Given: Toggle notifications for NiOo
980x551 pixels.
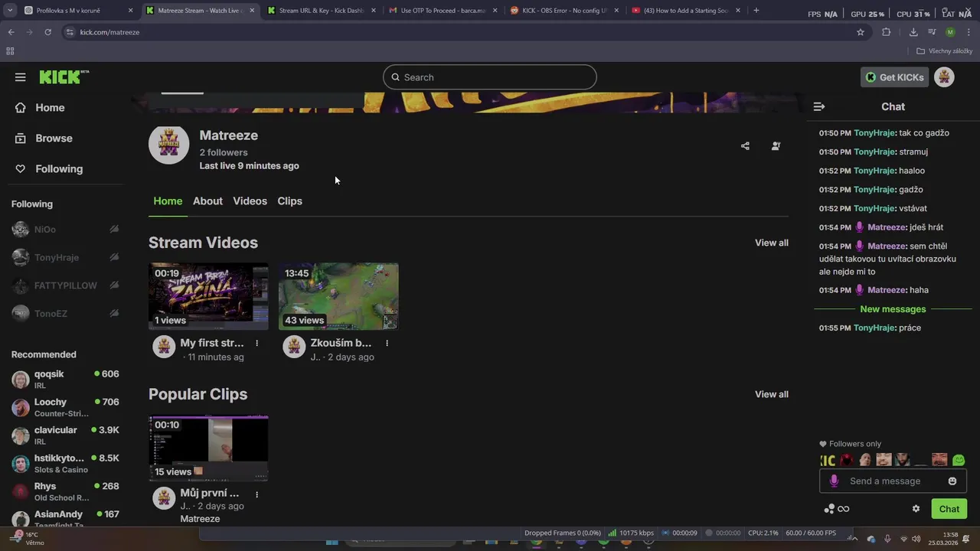Looking at the screenshot, I should pyautogui.click(x=114, y=230).
